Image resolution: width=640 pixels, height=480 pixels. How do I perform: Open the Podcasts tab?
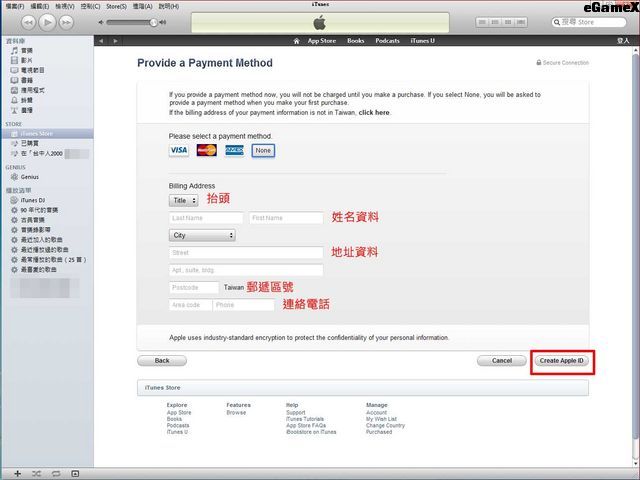[387, 41]
